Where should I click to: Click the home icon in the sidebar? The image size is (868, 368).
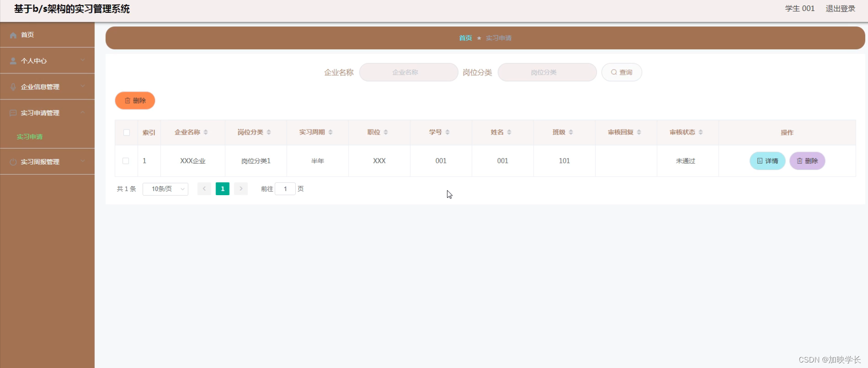pos(13,35)
